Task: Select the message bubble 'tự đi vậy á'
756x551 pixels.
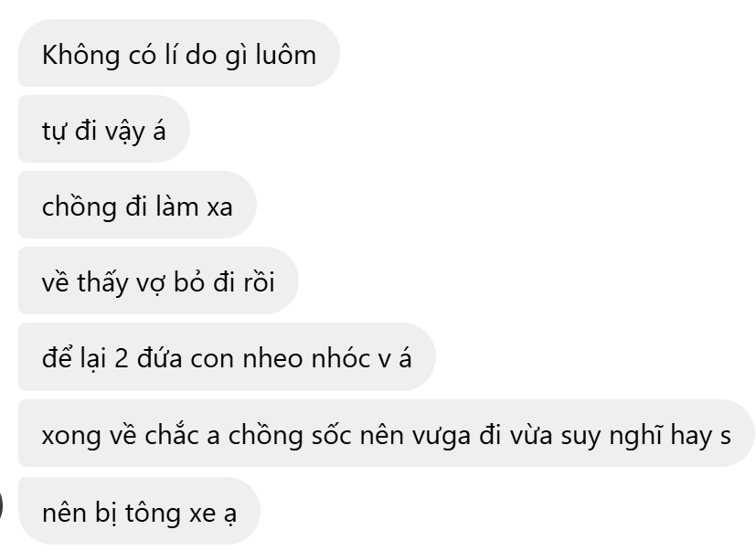Action: 104,129
